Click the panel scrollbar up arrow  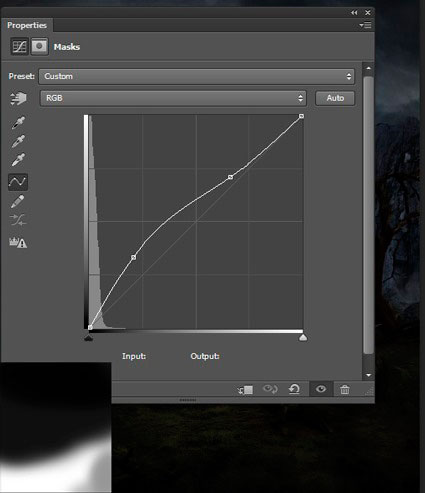(x=368, y=68)
